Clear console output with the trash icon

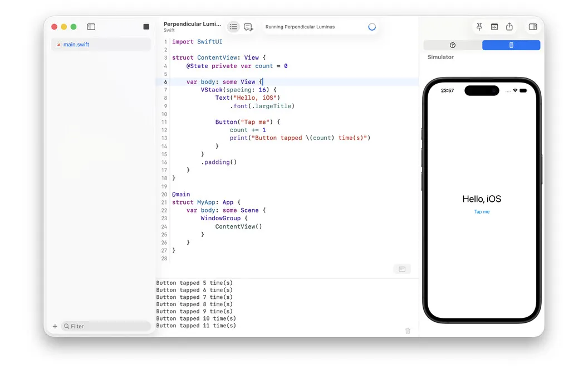[408, 331]
